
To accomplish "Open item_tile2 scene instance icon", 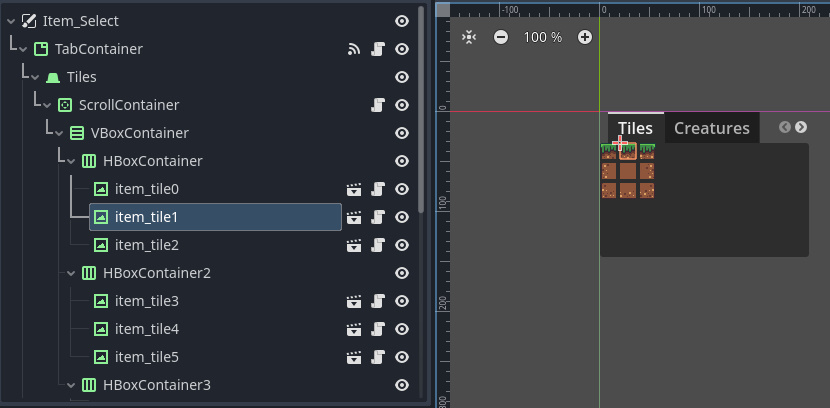I will pos(354,246).
